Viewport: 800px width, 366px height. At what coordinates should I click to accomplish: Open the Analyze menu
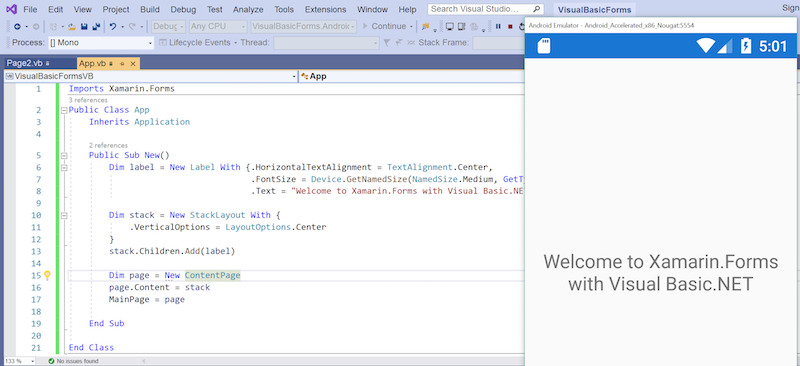click(x=248, y=9)
